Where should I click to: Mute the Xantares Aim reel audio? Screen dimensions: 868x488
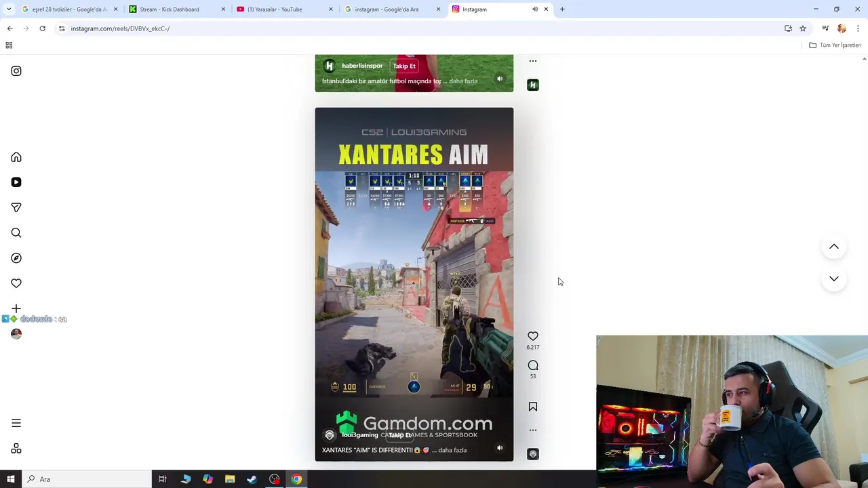(x=500, y=448)
